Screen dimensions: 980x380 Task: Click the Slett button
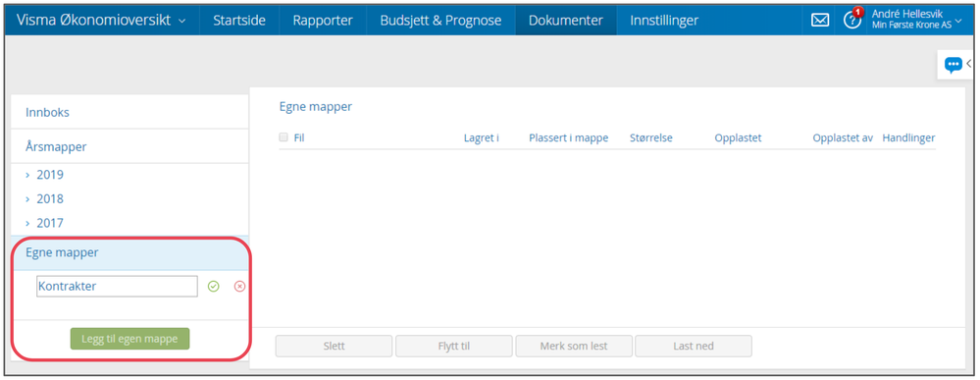[334, 347]
